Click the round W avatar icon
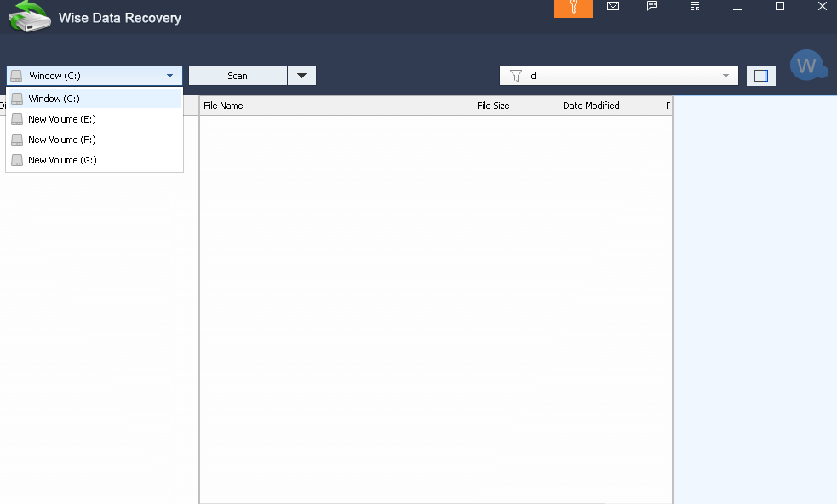Screen dimensions: 837x504 [x=807, y=66]
